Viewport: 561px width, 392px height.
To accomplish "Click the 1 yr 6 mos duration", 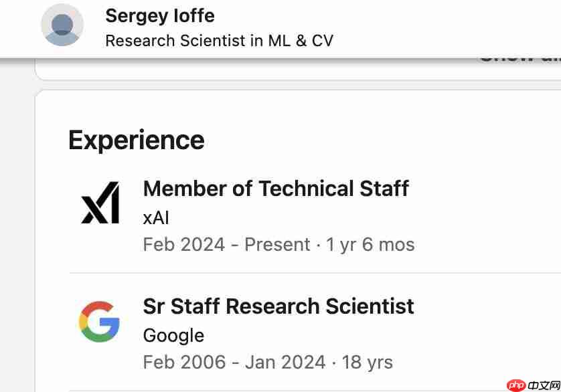I will pos(370,245).
